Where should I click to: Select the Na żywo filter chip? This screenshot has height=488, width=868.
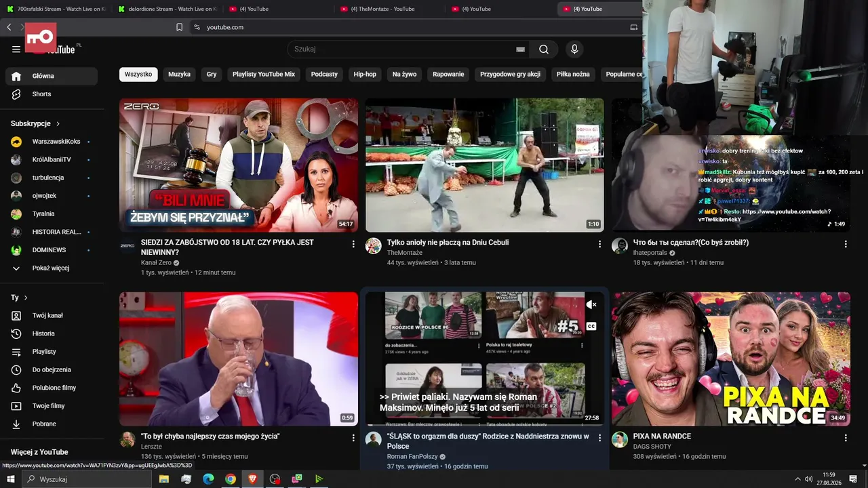point(405,75)
